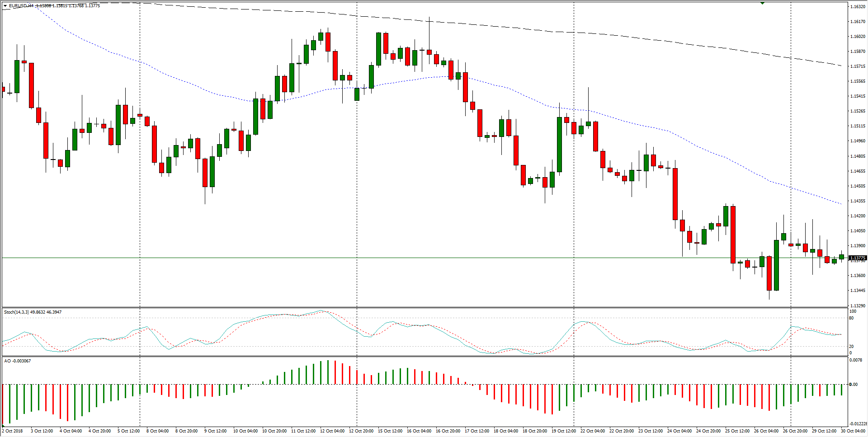Click the -0.012228 AO scale label
This screenshot has height=437, width=868.
[858, 424]
